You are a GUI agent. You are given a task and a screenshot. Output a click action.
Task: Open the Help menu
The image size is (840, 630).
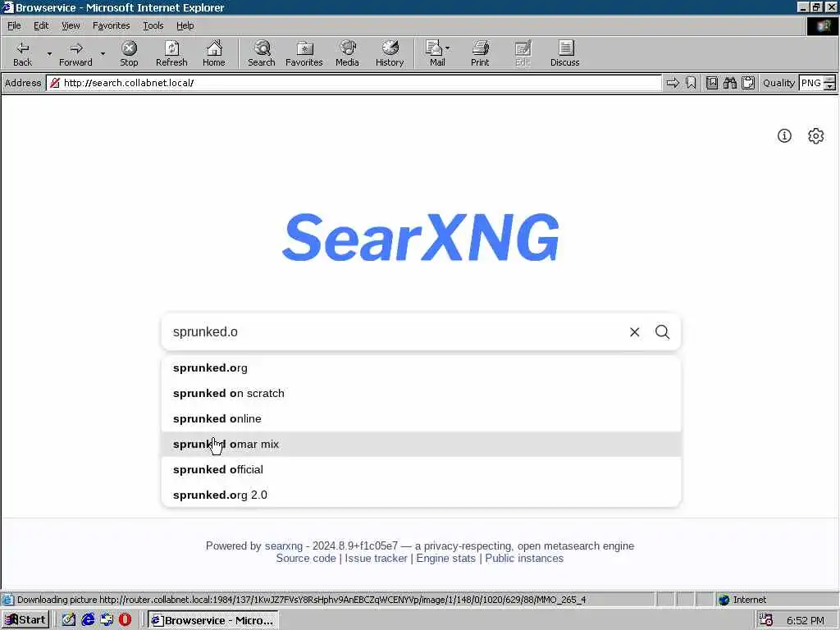(185, 25)
